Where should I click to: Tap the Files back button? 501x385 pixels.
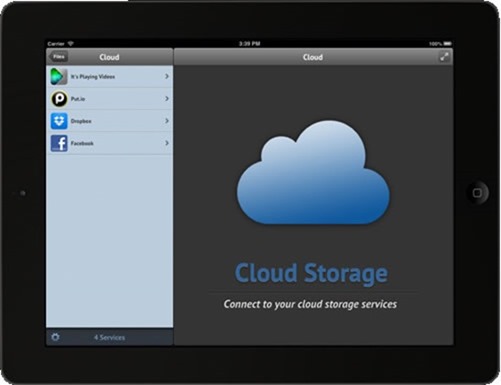pyautogui.click(x=59, y=57)
